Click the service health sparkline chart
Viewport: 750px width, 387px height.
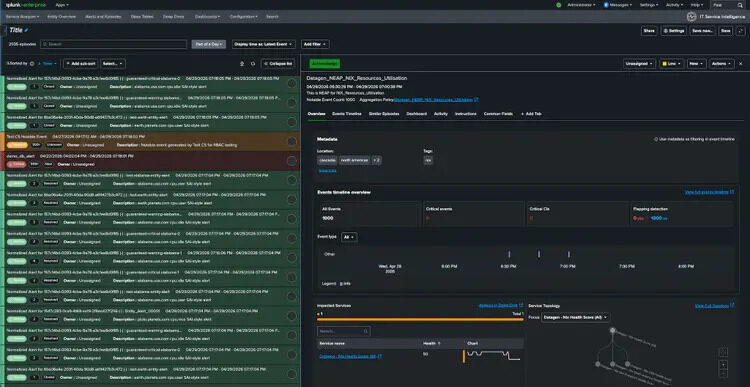pyautogui.click(x=493, y=356)
